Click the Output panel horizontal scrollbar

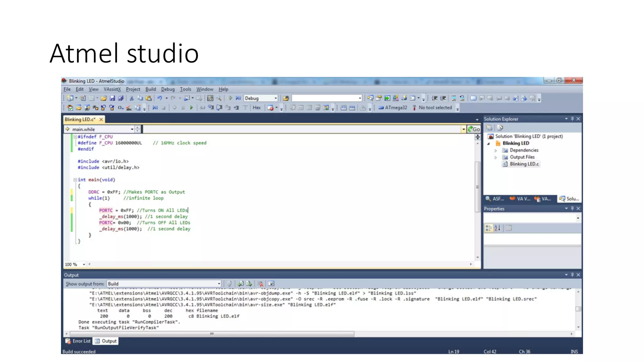tap(212, 334)
